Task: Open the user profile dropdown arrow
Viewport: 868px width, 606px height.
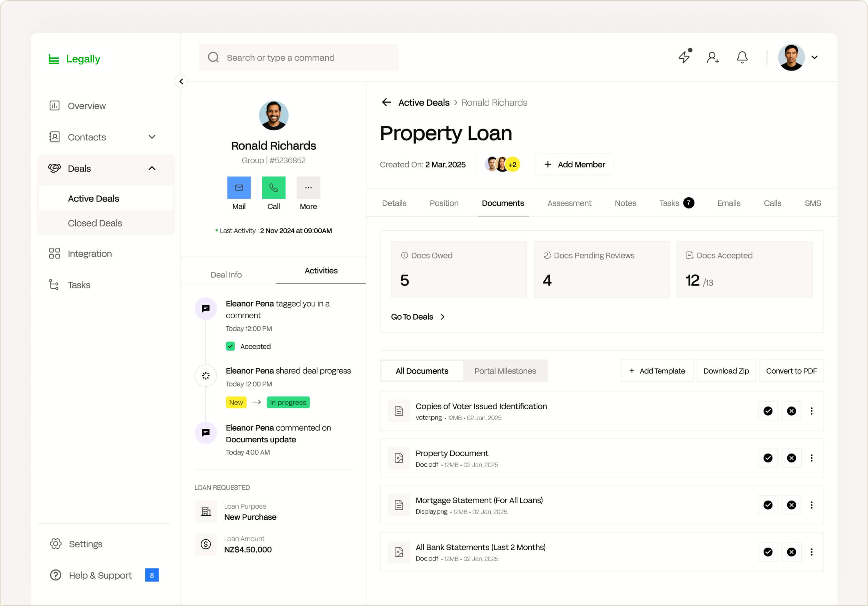Action: (815, 57)
